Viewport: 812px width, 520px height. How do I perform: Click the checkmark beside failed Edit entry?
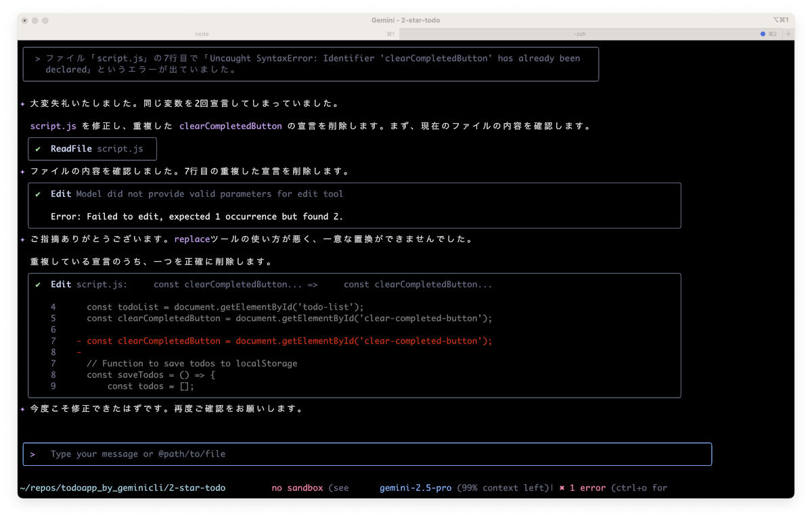(x=39, y=194)
